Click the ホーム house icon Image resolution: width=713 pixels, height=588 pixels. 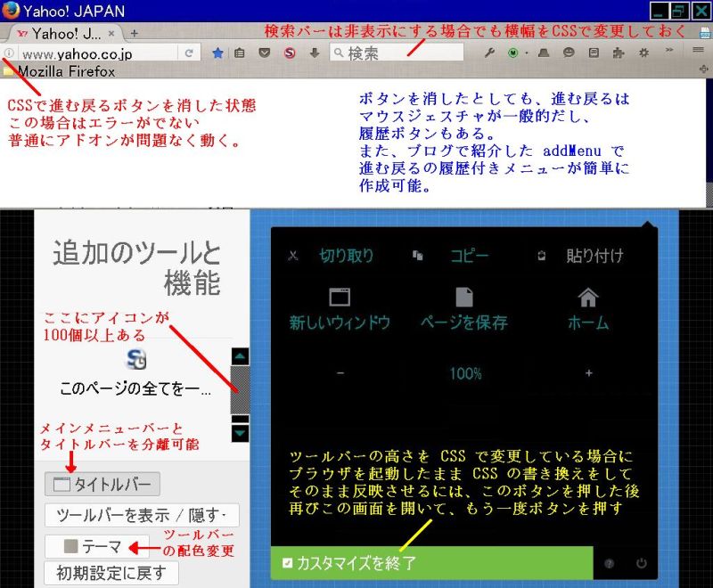click(x=588, y=298)
